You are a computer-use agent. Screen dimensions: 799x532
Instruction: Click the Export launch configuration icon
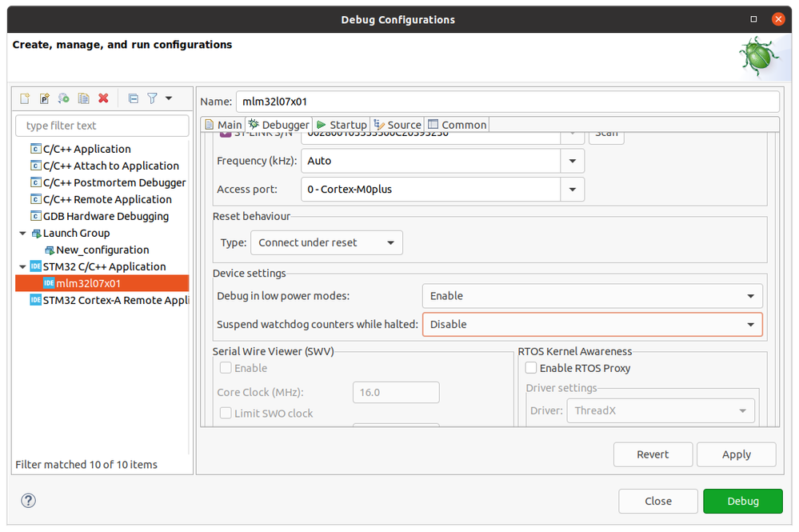(x=64, y=98)
